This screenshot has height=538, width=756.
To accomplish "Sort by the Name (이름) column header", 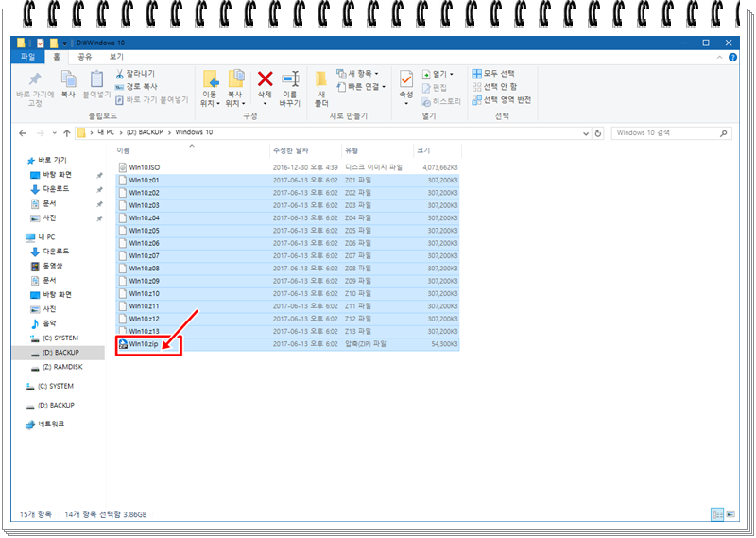I will pos(192,150).
